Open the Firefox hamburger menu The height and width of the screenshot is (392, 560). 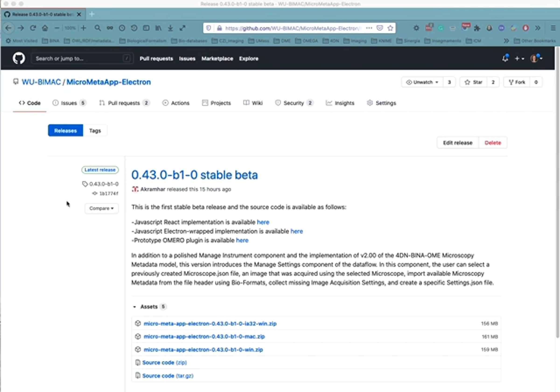point(553,28)
